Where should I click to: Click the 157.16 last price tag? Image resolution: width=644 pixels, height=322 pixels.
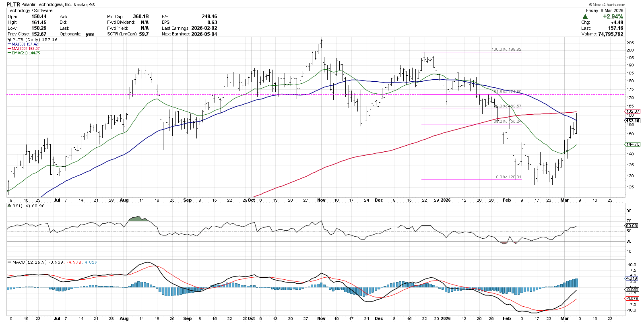pyautogui.click(x=633, y=121)
